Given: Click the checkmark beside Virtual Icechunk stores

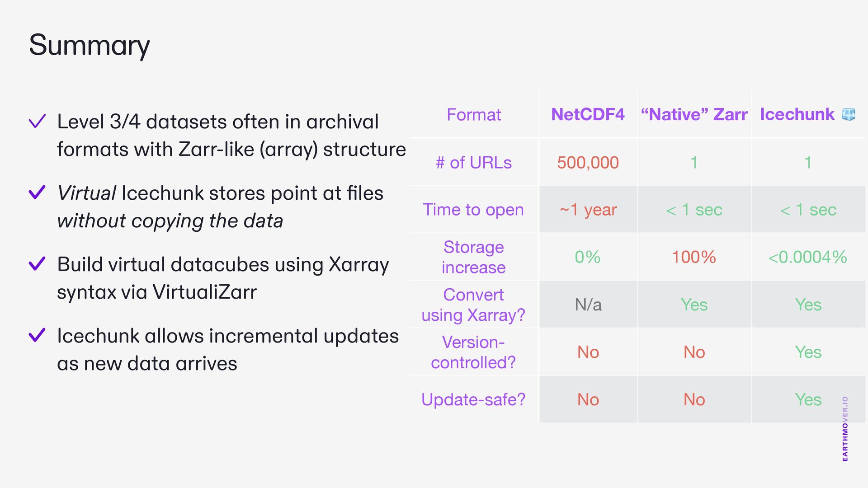Looking at the screenshot, I should pyautogui.click(x=37, y=192).
